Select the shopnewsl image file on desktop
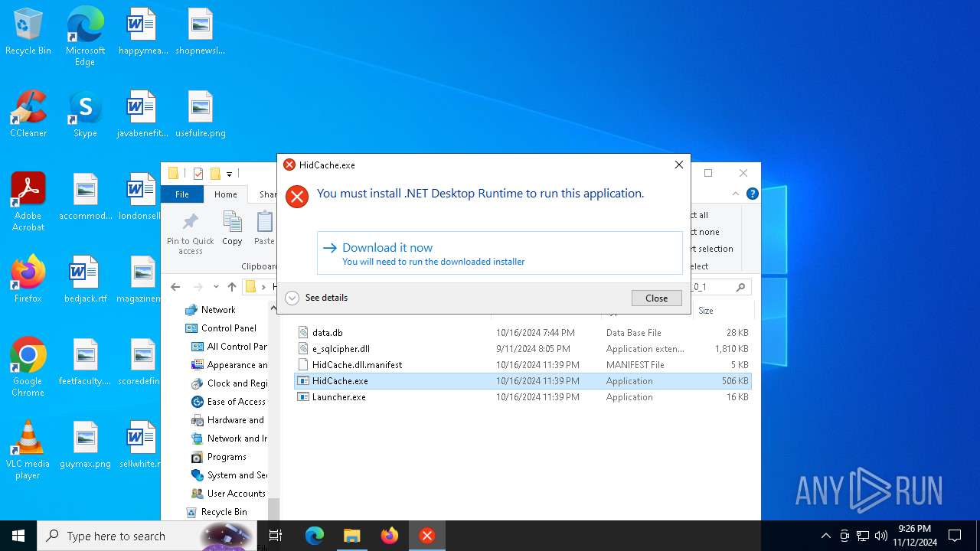Image resolution: width=980 pixels, height=551 pixels. tap(201, 32)
